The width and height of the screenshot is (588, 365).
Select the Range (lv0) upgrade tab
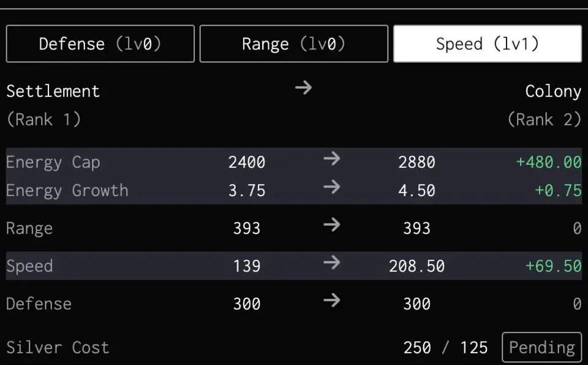tap(293, 44)
